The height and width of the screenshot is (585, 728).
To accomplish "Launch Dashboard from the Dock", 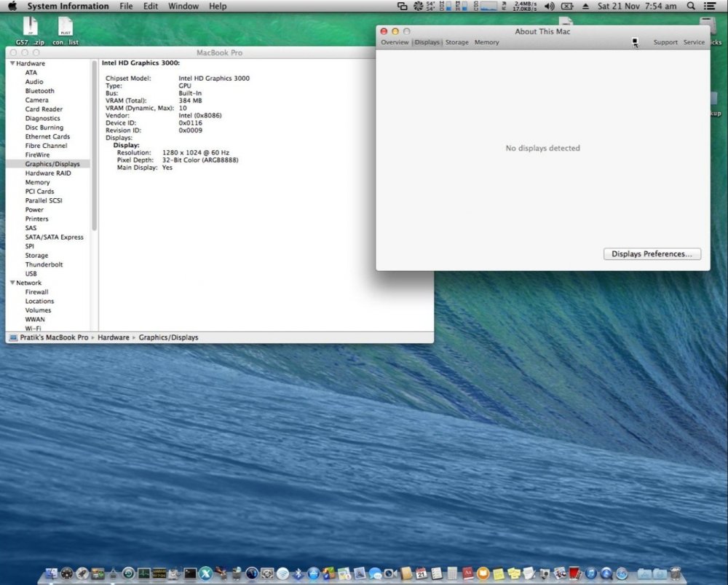I will [67, 573].
